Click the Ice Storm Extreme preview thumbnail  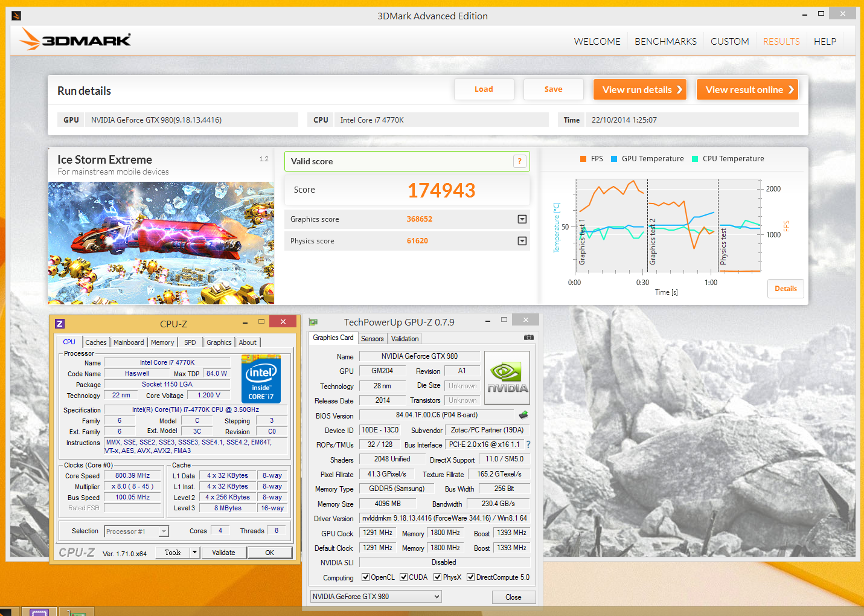(161, 243)
